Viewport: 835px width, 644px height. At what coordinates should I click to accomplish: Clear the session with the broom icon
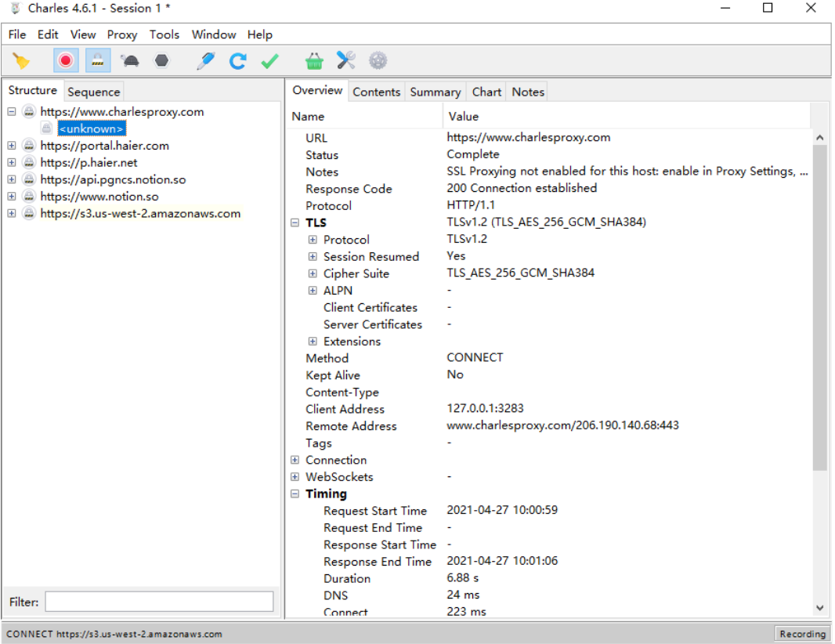coord(21,61)
